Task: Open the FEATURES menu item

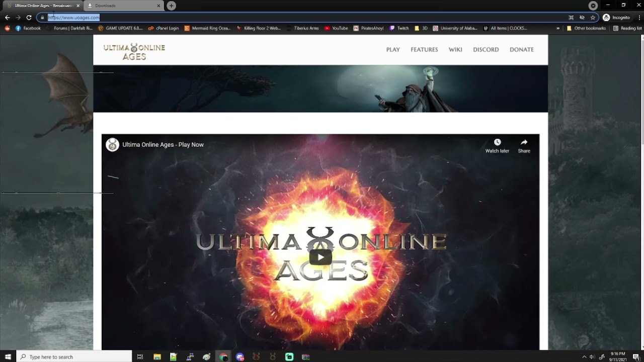Action: pos(424,49)
